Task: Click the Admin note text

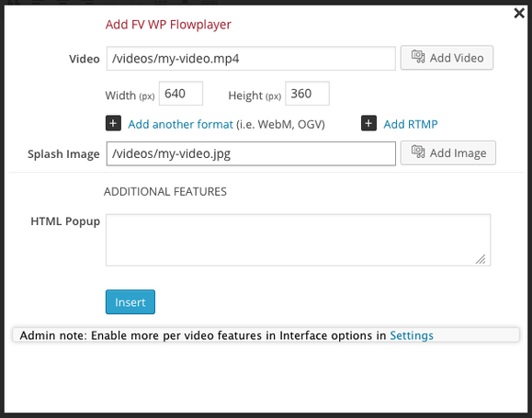Action: [203, 335]
